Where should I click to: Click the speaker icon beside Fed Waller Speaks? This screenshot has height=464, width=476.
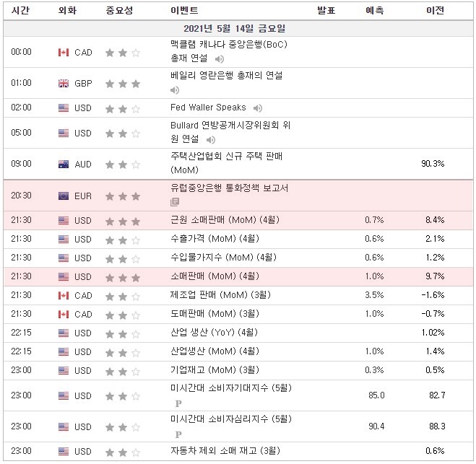tap(259, 108)
